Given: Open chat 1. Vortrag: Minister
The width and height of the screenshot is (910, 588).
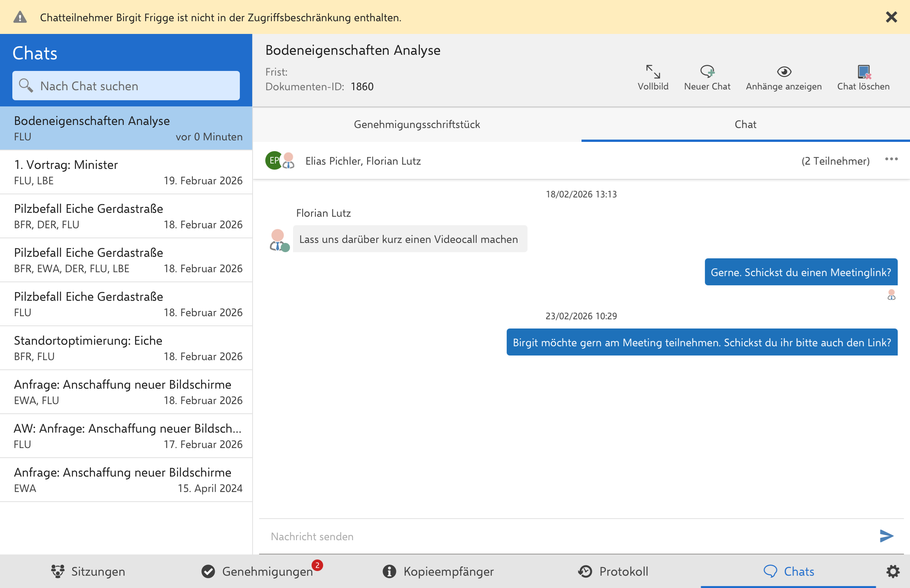Looking at the screenshot, I should [126, 172].
